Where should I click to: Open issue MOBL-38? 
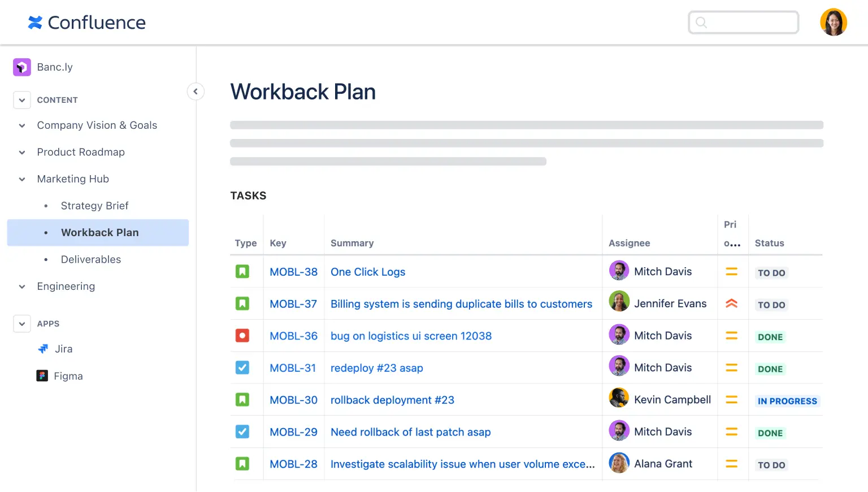[293, 272]
